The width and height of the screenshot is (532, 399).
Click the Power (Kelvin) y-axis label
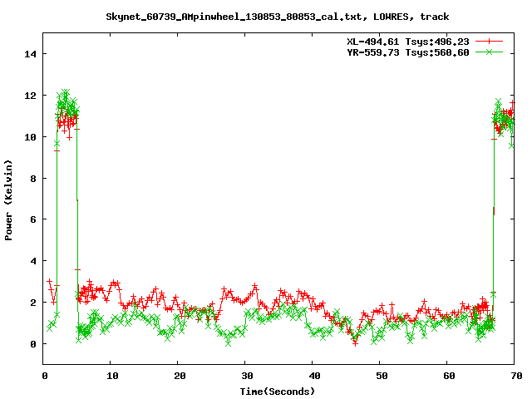tap(8, 200)
